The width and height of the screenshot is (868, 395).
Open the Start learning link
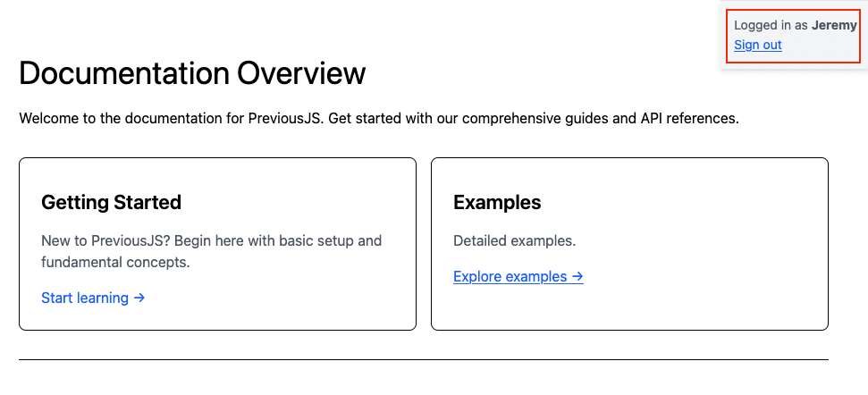click(85, 298)
